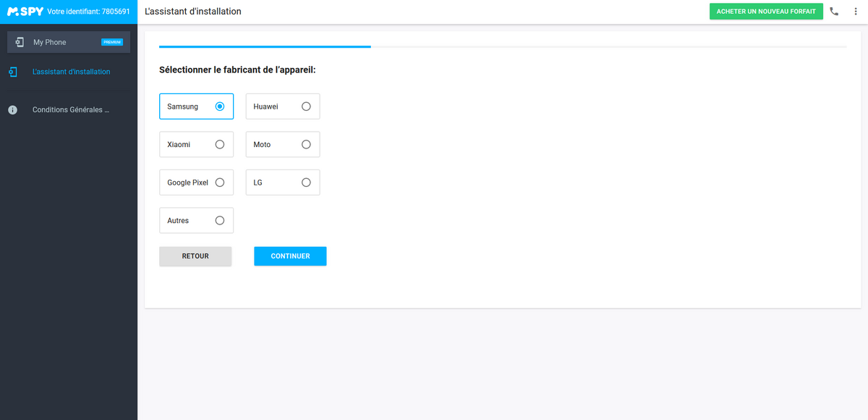
Task: Click the Conditions Générales info icon
Action: click(x=12, y=110)
